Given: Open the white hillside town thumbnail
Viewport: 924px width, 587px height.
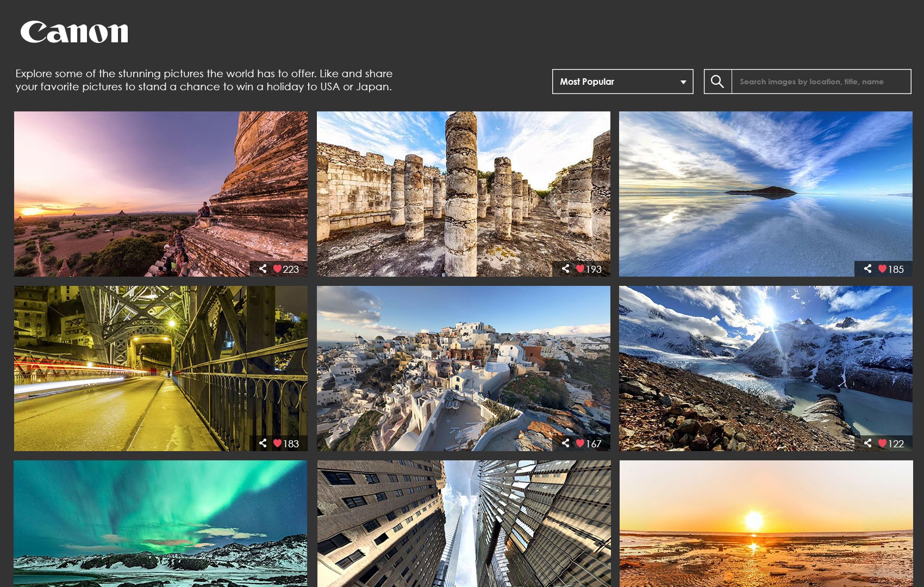Looking at the screenshot, I should [x=464, y=369].
